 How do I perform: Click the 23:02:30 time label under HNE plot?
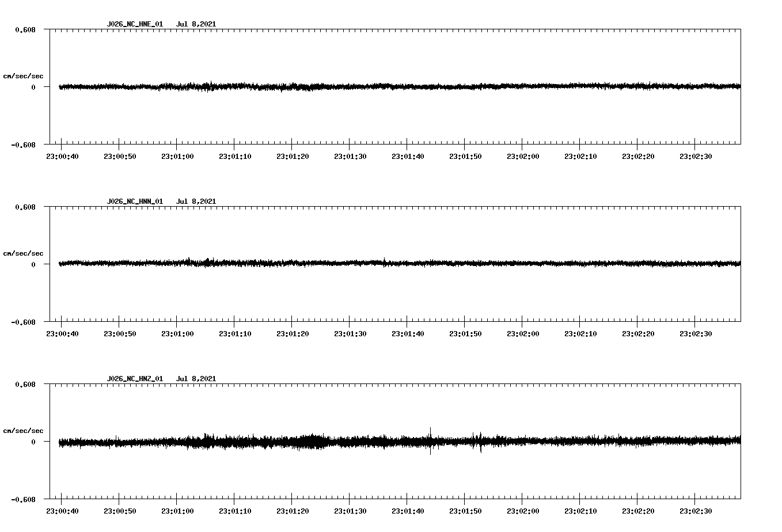pos(696,157)
